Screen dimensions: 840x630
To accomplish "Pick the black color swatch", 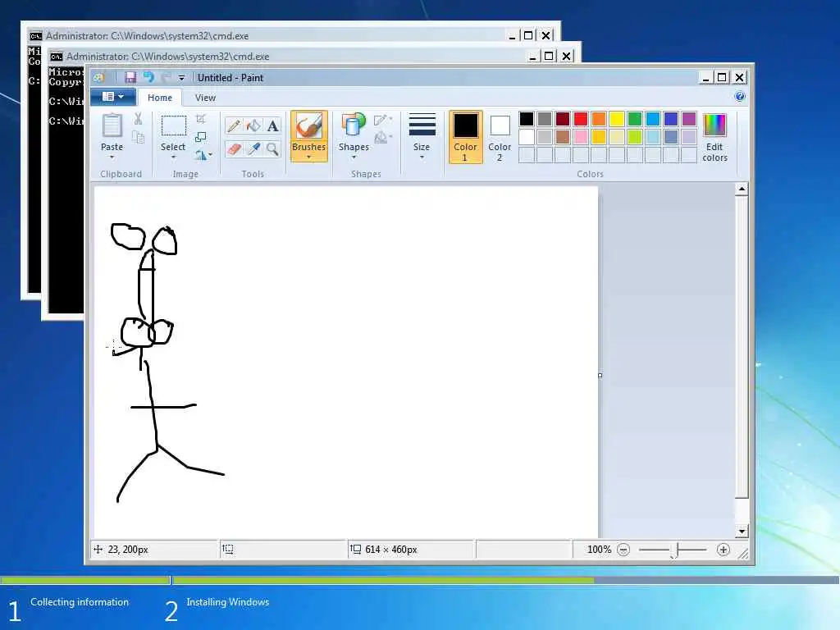I will [526, 119].
